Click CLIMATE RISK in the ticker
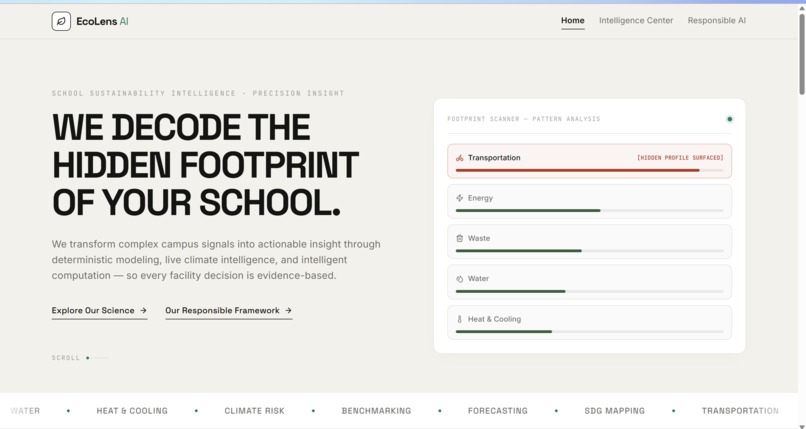The width and height of the screenshot is (806, 429). [254, 411]
